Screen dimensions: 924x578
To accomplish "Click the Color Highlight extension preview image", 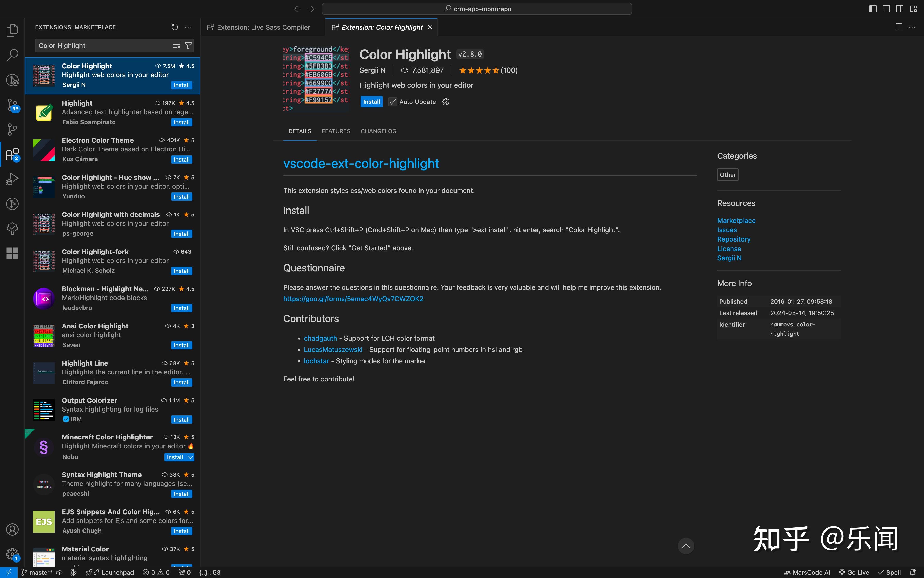I will point(316,79).
